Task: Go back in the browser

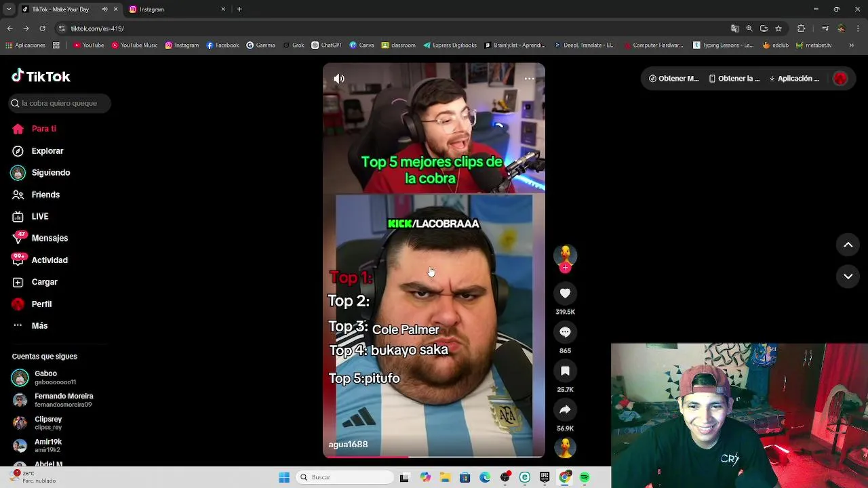Action: tap(9, 28)
